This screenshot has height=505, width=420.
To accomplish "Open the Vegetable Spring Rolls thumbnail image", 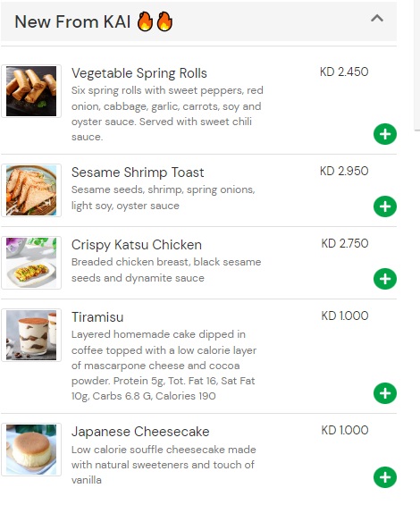I will (31, 91).
